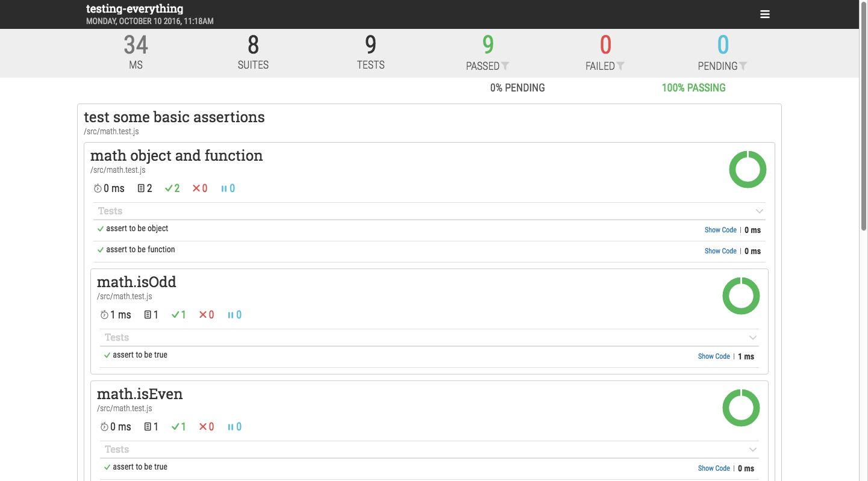Click the donut chart of math.isEven
This screenshot has width=868, height=481.
741,408
